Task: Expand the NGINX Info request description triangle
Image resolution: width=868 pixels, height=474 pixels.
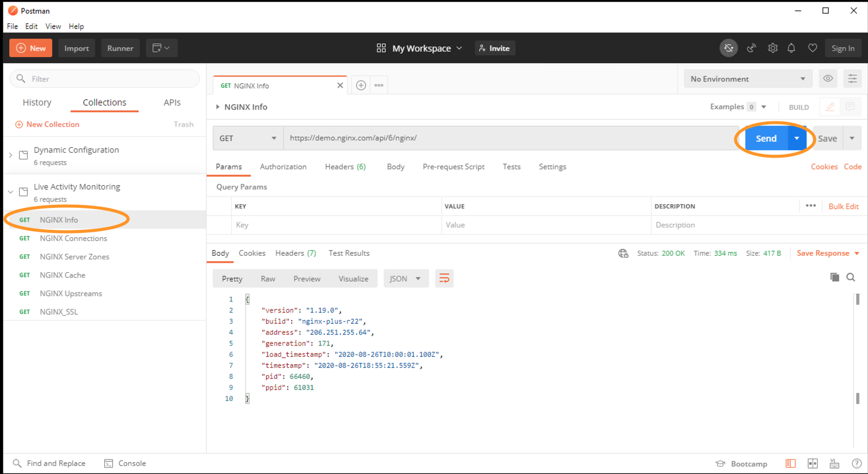Action: click(x=217, y=107)
